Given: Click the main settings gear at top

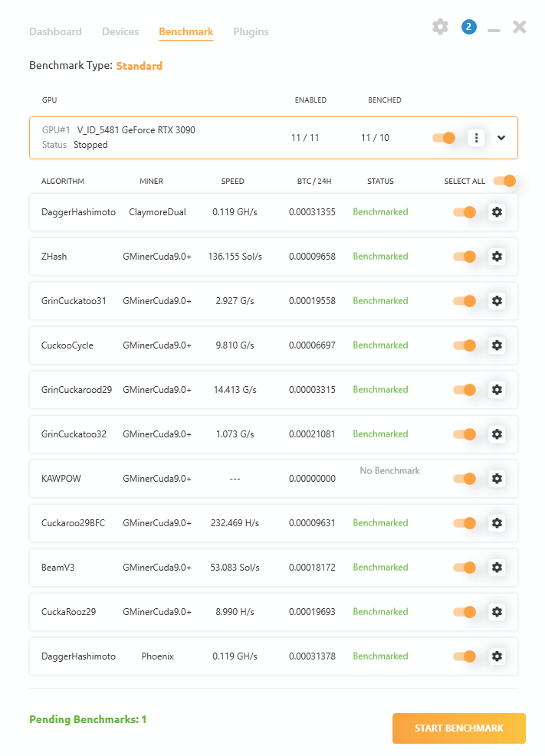Looking at the screenshot, I should [x=440, y=27].
